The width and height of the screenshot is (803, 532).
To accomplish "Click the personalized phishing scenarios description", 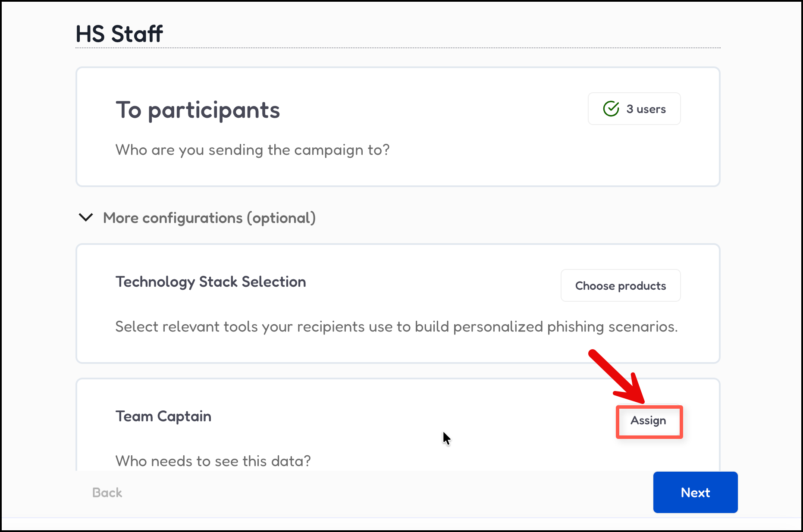I will [396, 327].
